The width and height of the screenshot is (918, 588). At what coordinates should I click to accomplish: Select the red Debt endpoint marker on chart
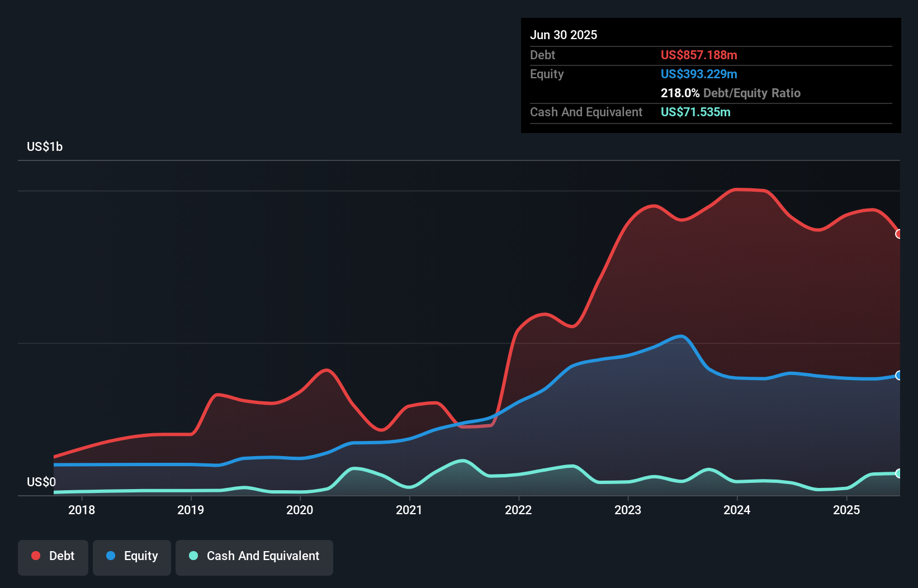pyautogui.click(x=899, y=235)
